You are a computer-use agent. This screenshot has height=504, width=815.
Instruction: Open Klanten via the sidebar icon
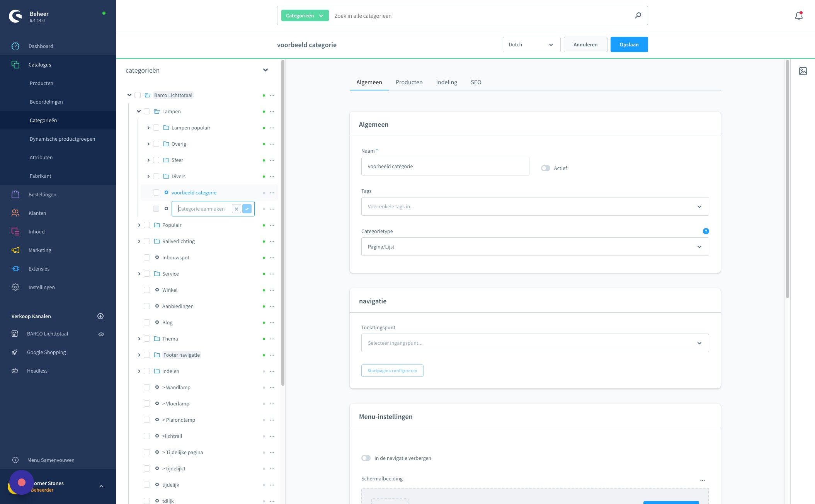pyautogui.click(x=15, y=213)
